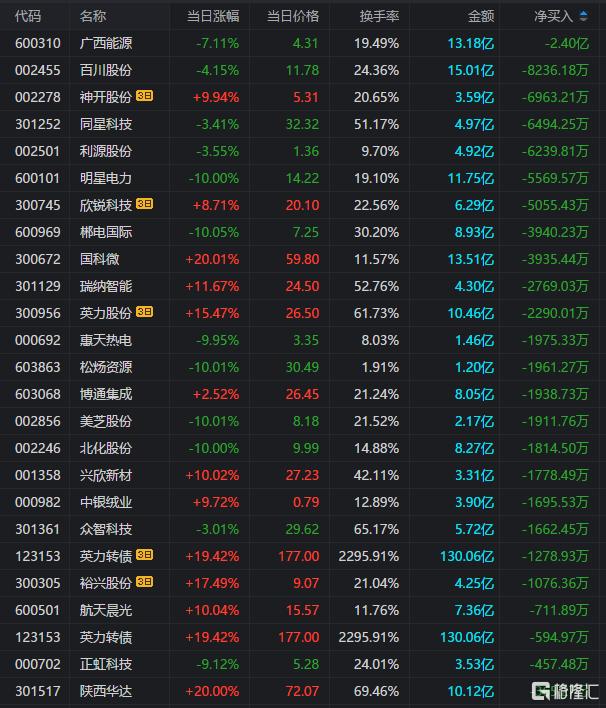Viewport: 606px width, 708px height.
Task: Click the 3日 badge beside 英力转债
Action: pos(145,555)
